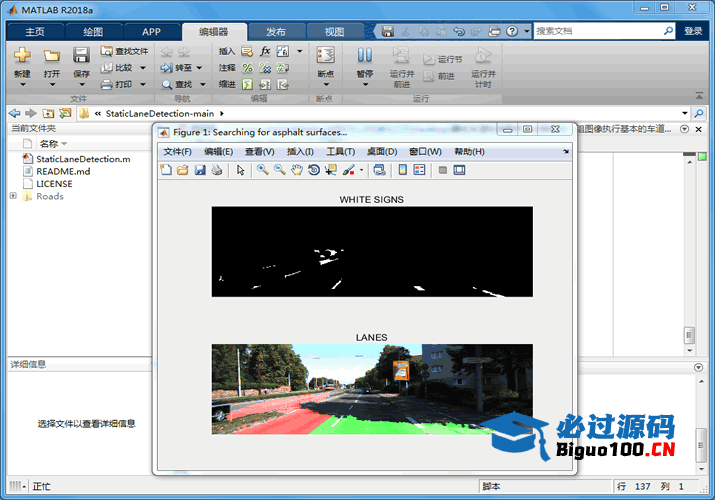Select the data cursor tool
The height and width of the screenshot is (500, 715).
coord(330,170)
